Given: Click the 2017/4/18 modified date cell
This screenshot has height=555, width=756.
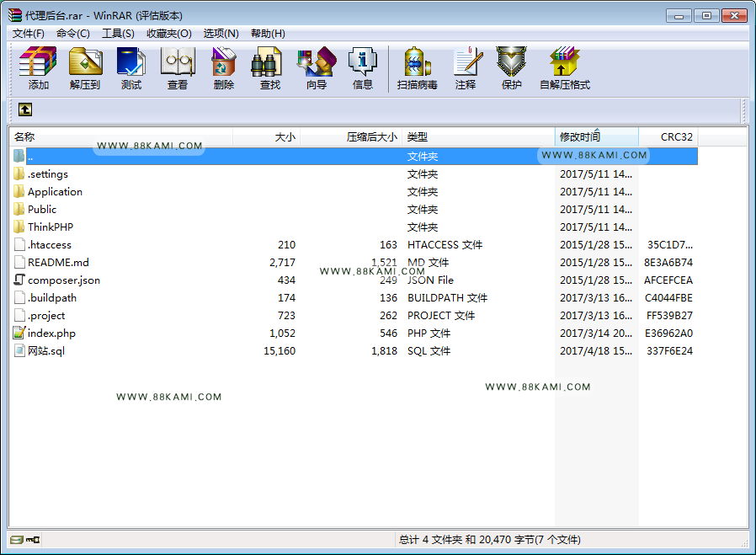Looking at the screenshot, I should tap(596, 351).
